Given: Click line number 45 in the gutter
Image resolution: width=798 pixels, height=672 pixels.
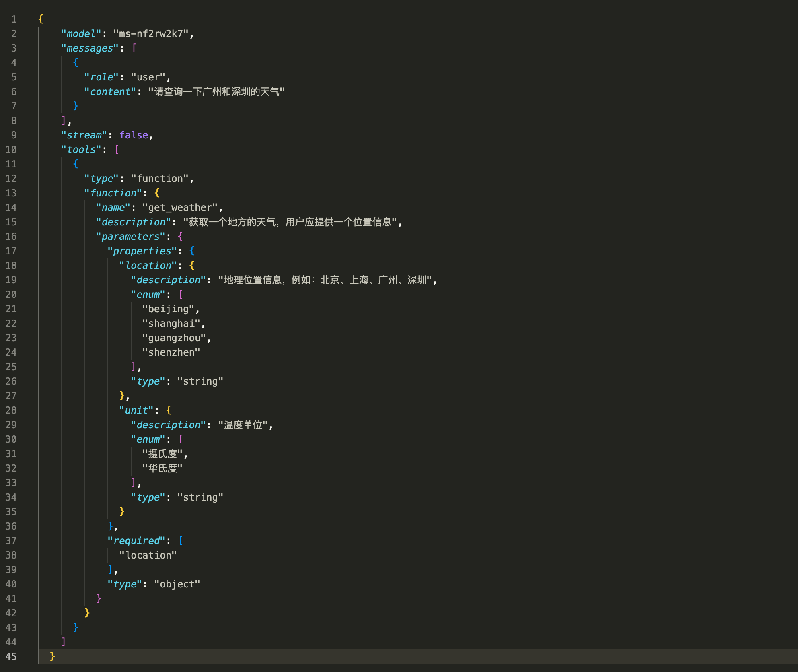Looking at the screenshot, I should click(11, 656).
